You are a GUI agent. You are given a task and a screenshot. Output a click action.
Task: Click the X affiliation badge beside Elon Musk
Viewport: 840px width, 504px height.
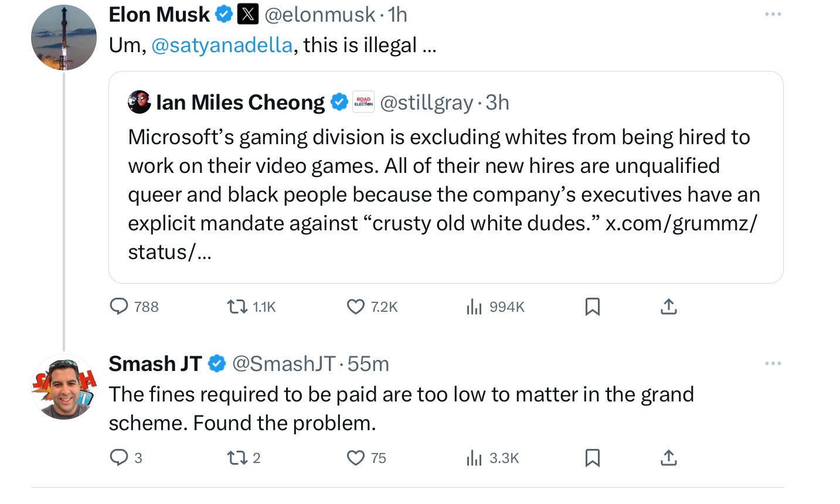tap(248, 15)
